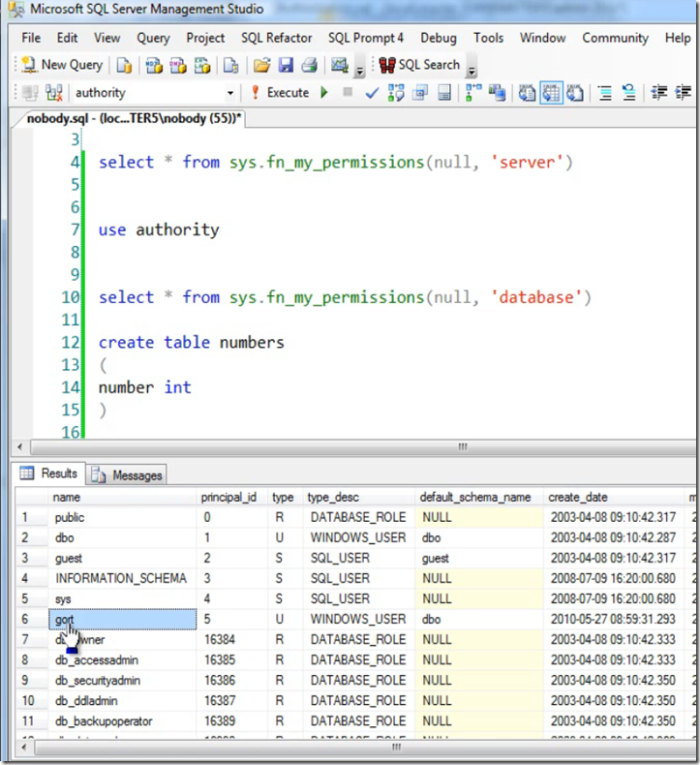The image size is (700, 765).
Task: Select the 'name' column header
Action: click(122, 497)
